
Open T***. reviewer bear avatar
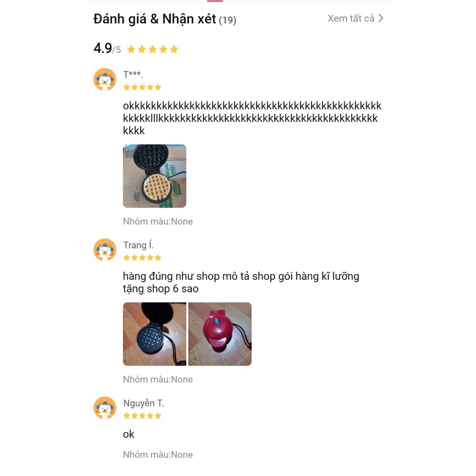(x=105, y=79)
